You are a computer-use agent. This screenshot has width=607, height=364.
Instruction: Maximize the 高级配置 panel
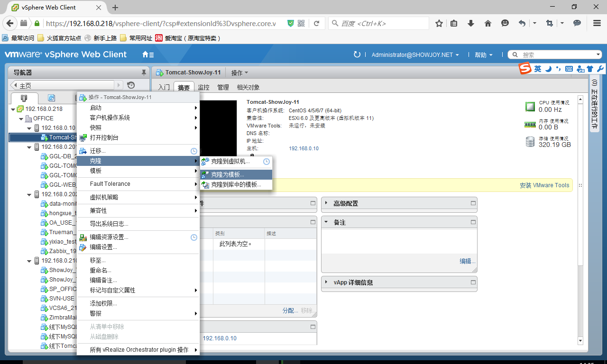473,203
